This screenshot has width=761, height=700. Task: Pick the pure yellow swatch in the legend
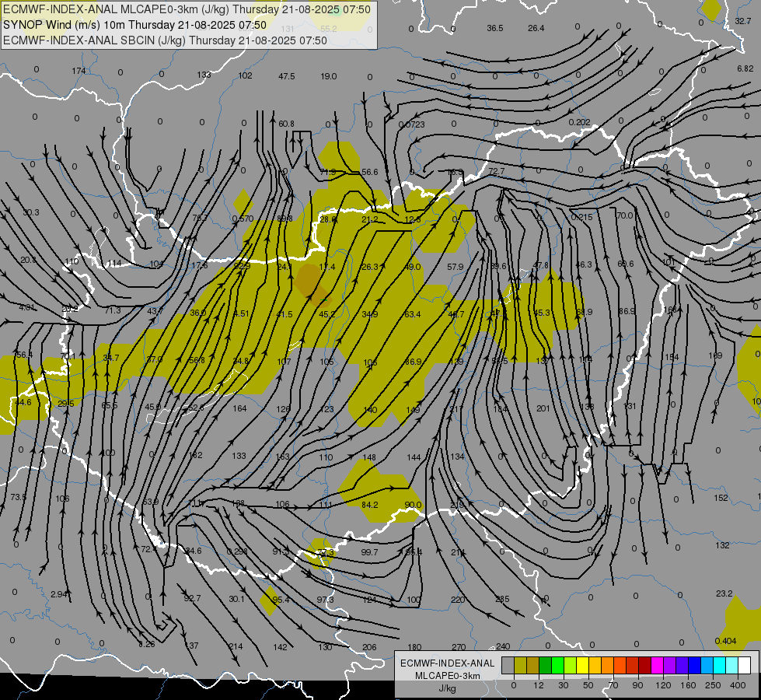click(582, 665)
